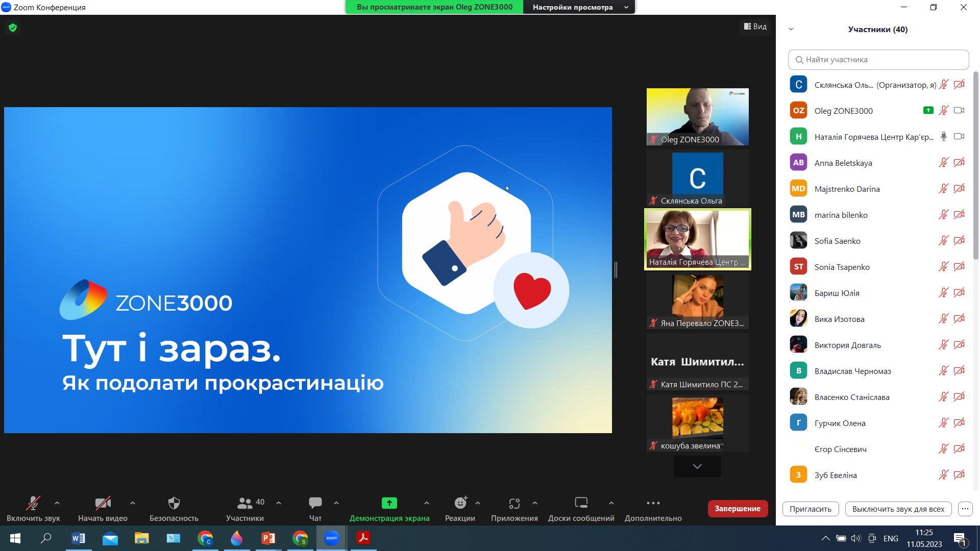
Task: Expand the arrow beside Доски сообщений
Action: [611, 503]
